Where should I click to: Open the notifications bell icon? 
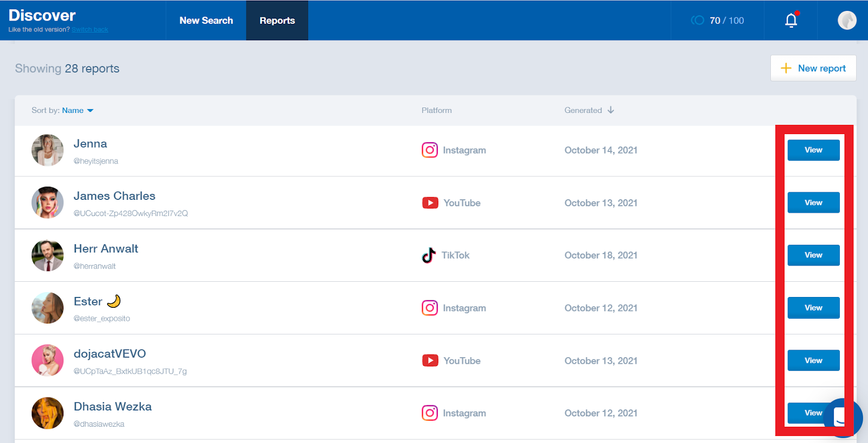(x=792, y=20)
